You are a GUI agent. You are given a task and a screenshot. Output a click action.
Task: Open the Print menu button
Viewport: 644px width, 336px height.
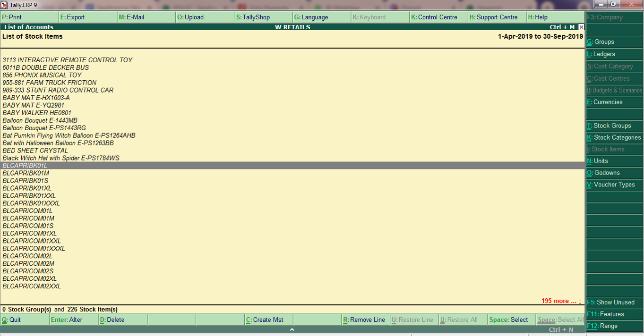tap(30, 17)
